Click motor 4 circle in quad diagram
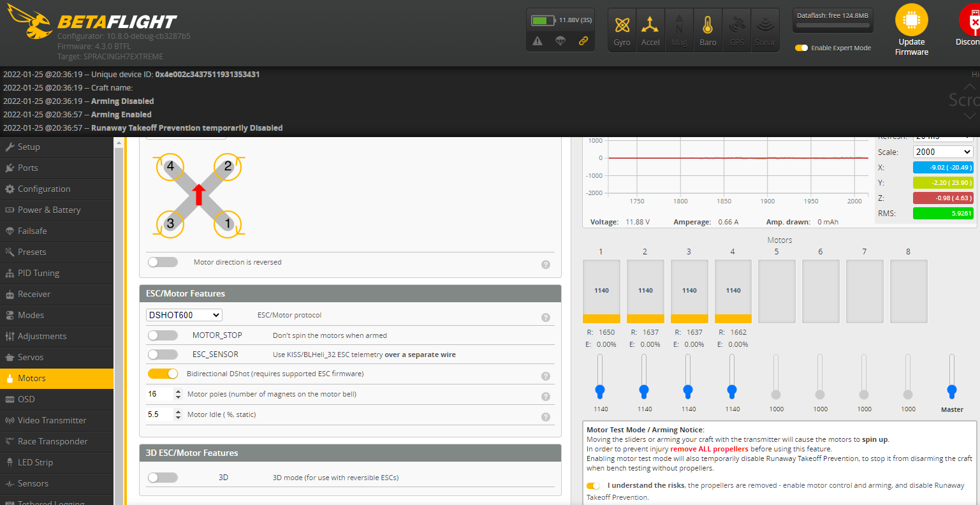980x505 pixels. [170, 166]
